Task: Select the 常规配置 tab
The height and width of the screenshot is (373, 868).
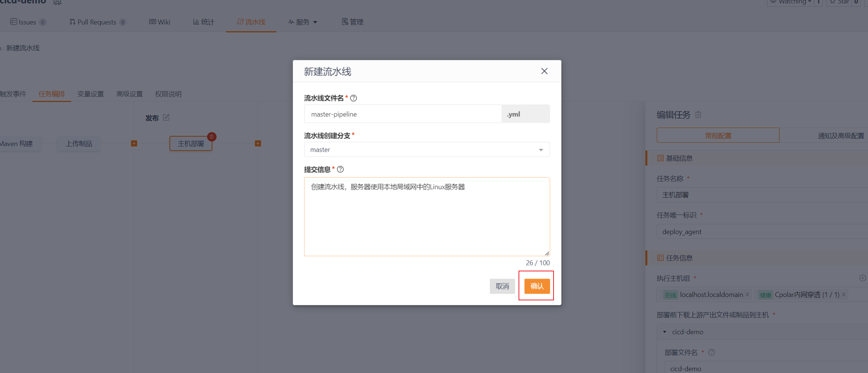Action: pos(718,135)
